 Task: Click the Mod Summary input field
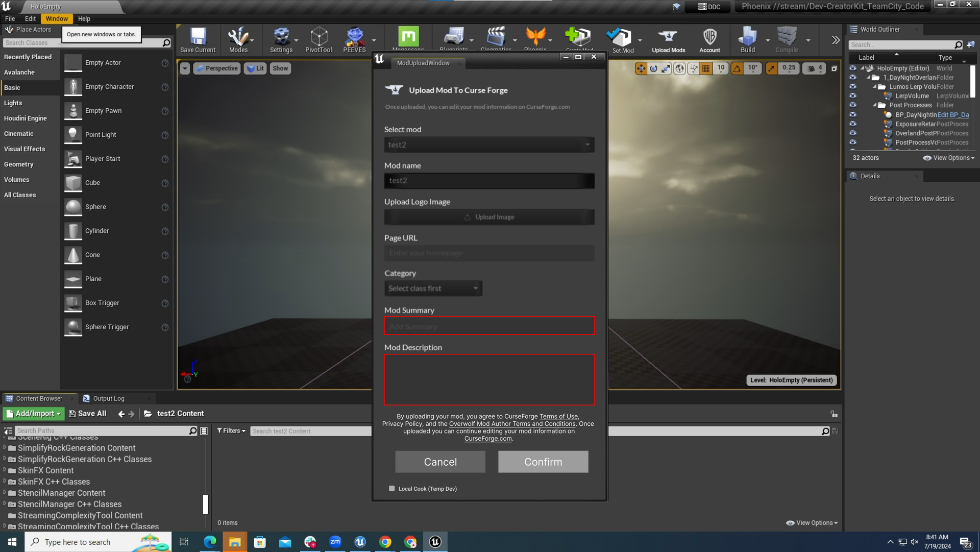[x=489, y=326]
